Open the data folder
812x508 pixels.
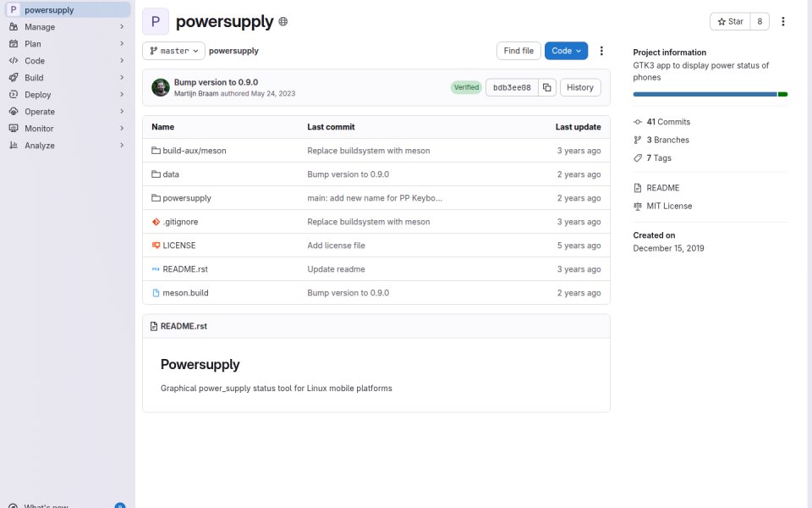[x=171, y=174]
